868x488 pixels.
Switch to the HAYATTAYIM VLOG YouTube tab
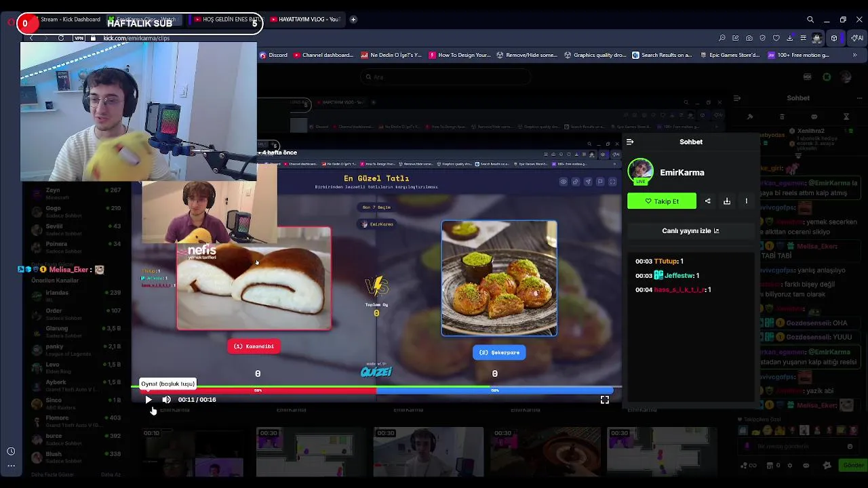point(305,20)
